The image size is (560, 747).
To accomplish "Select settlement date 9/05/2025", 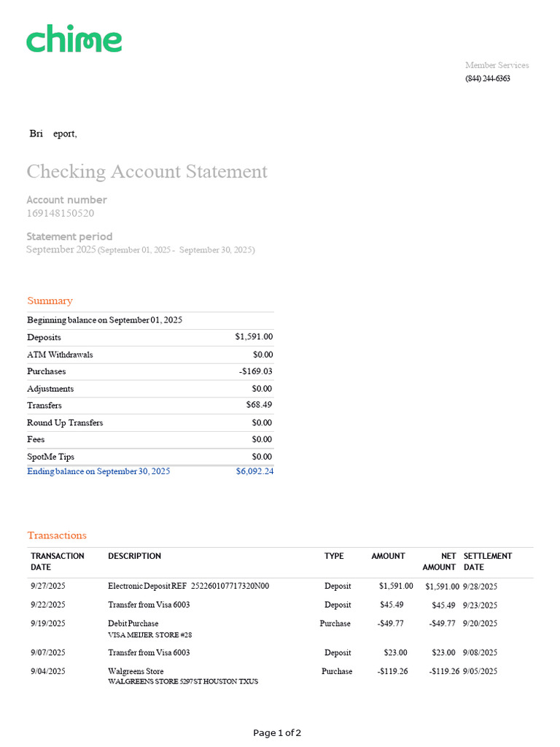I will tap(480, 671).
